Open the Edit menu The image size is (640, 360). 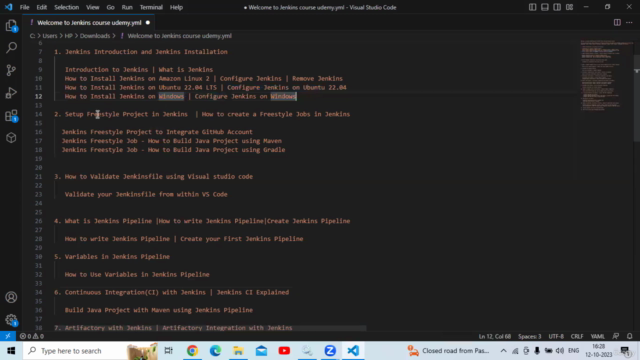coord(42,7)
